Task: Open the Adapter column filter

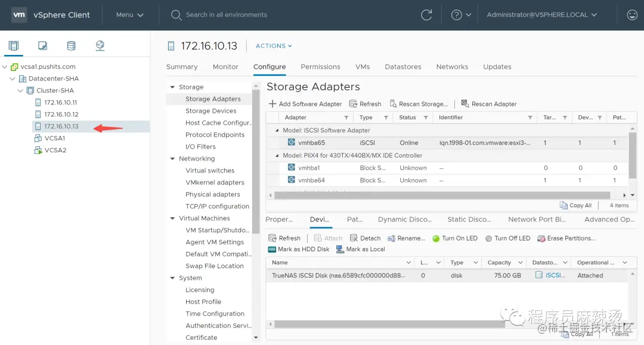Action: pyautogui.click(x=346, y=118)
